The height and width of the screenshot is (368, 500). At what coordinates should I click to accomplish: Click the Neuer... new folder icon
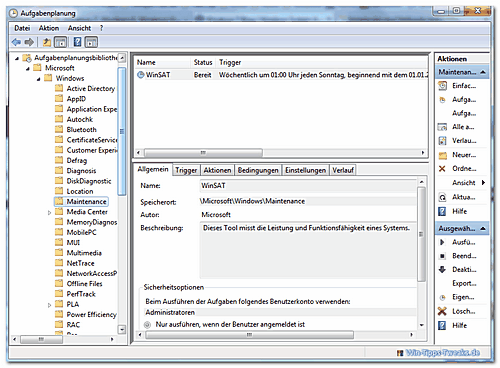442,155
